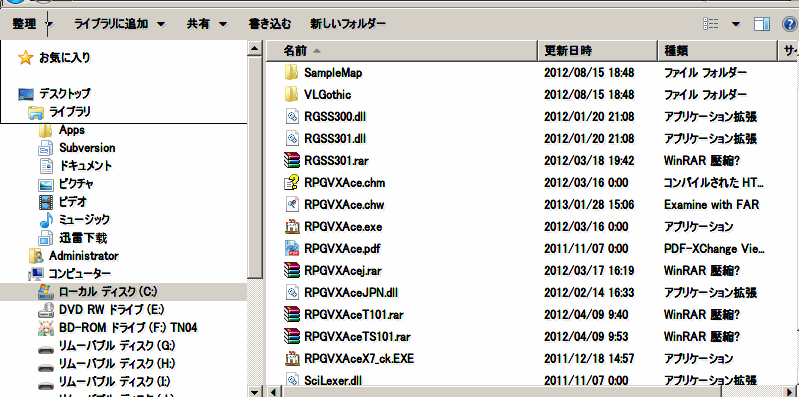Click the RPGVXAcej.rar archive icon

pyautogui.click(x=291, y=270)
